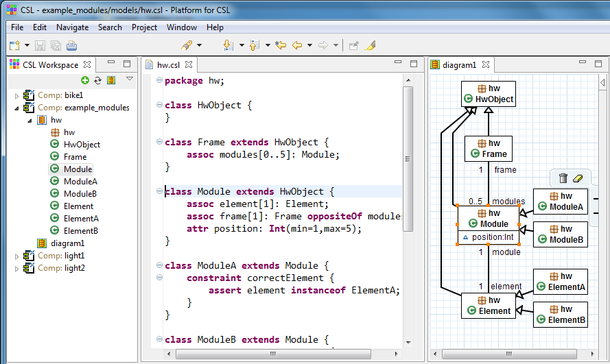Open diagram1 in the workspace tree
Screen dimensions: 610x364
tap(68, 243)
